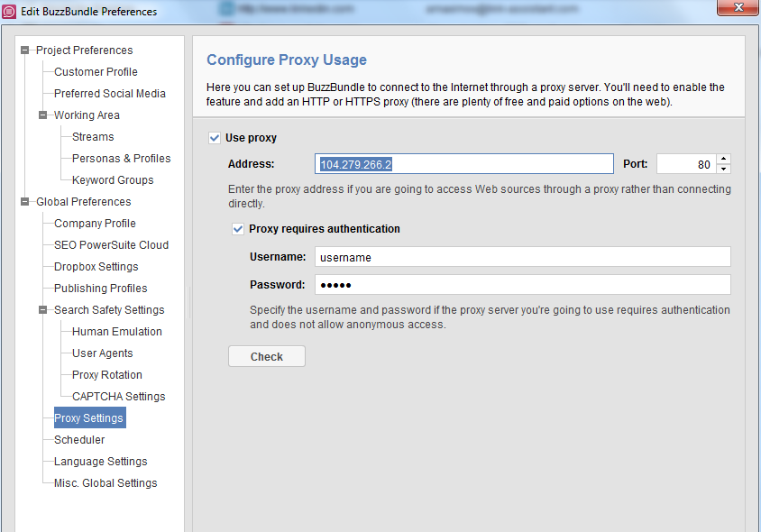The height and width of the screenshot is (532, 761).
Task: Open Company Profile settings
Action: [95, 224]
